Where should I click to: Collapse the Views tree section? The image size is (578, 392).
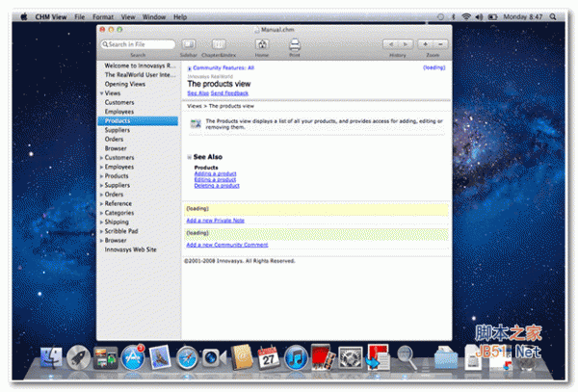(101, 93)
